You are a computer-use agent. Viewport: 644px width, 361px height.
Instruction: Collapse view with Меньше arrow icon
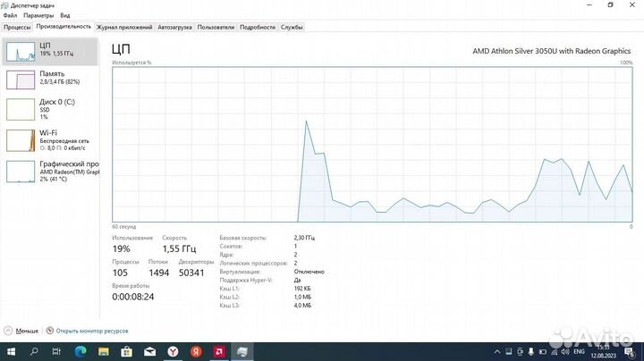tap(8, 331)
